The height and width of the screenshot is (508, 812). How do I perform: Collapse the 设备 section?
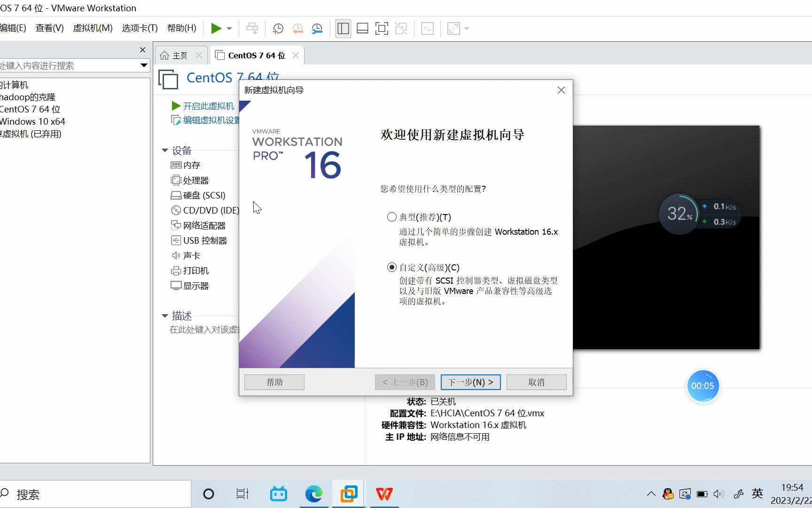[165, 151]
